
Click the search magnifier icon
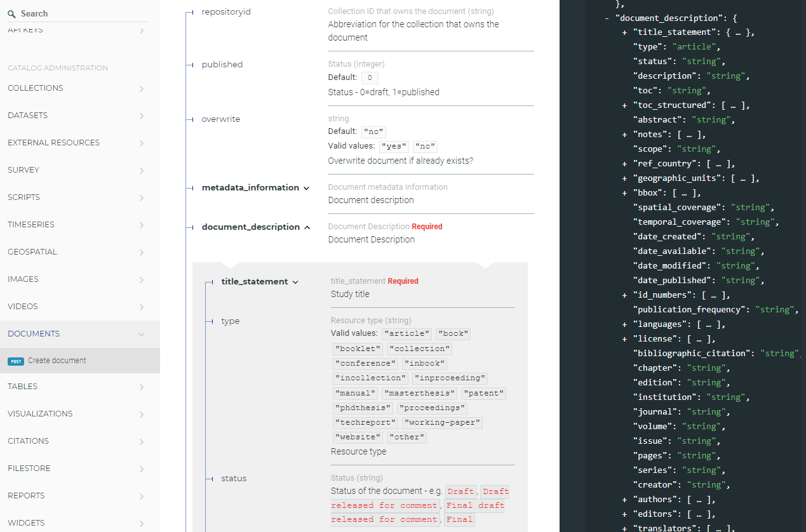pos(12,13)
